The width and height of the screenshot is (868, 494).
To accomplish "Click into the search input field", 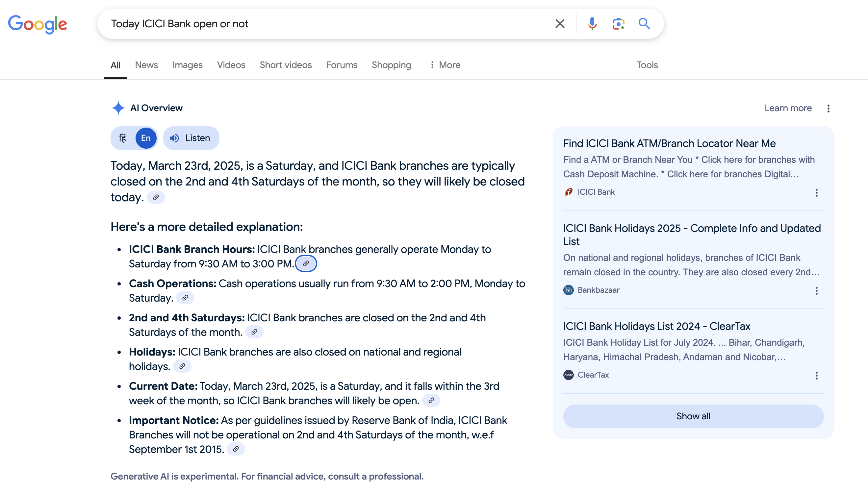I will tap(326, 24).
